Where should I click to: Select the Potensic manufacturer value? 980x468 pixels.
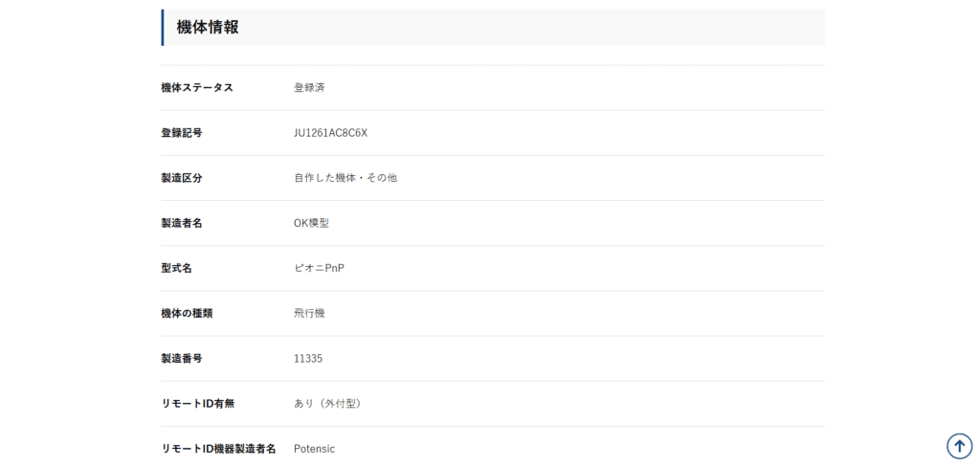314,448
